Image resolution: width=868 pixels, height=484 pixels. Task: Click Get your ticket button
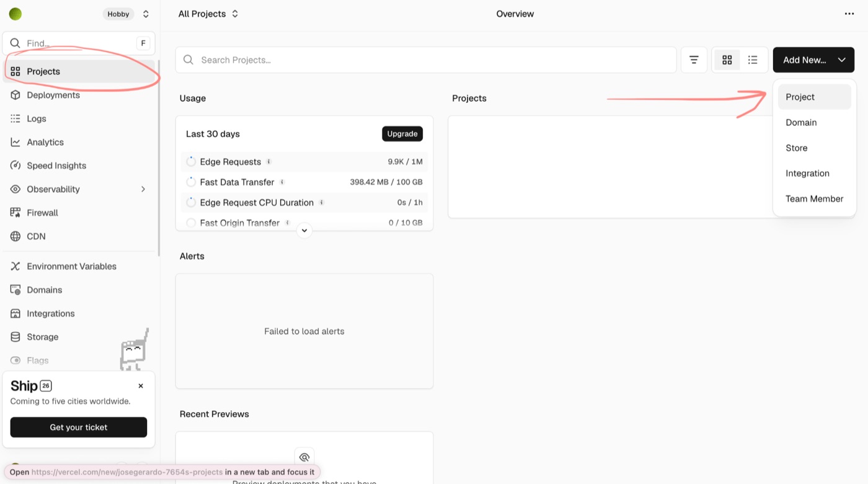tap(79, 427)
